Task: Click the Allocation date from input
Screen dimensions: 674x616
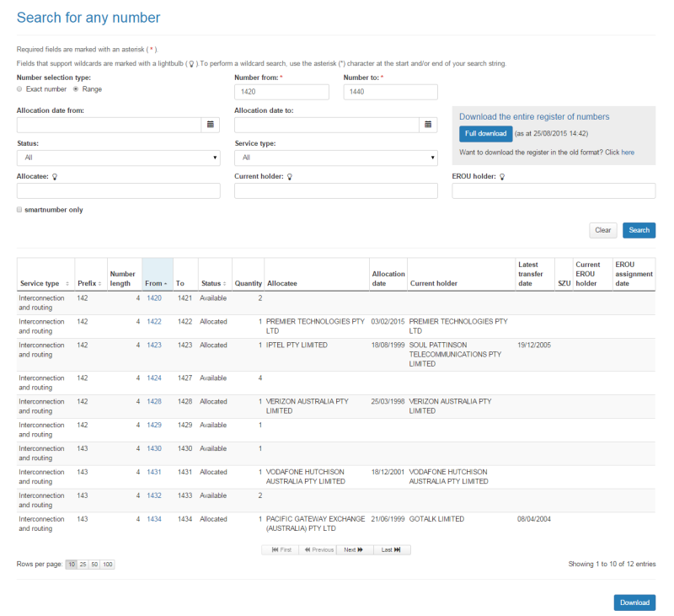Action: [110, 125]
